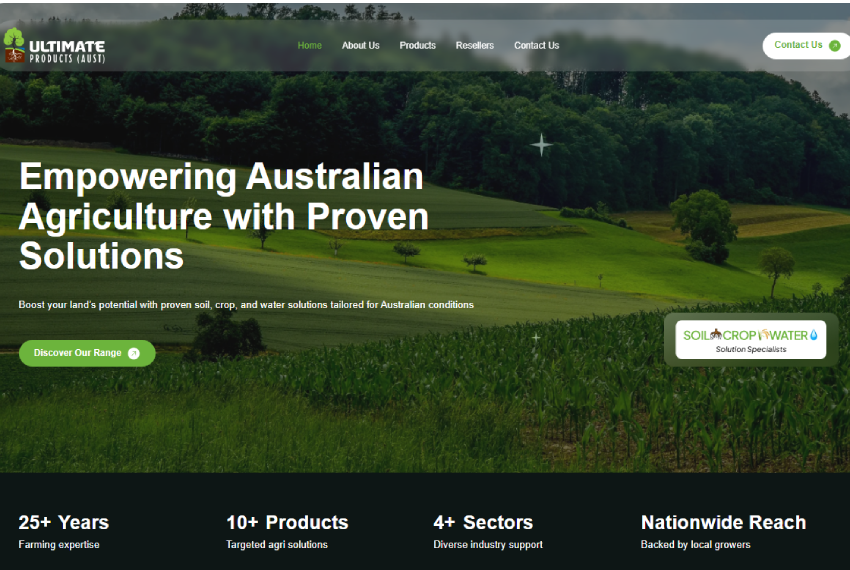Viewport: 850px width, 570px height.
Task: Click the Soil Crop Water badge
Action: pyautogui.click(x=751, y=340)
